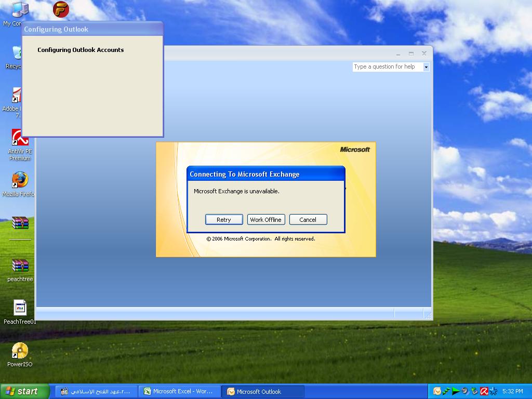Click the Configuring Outlook title bar
This screenshot has width=532, height=399.
click(x=92, y=29)
